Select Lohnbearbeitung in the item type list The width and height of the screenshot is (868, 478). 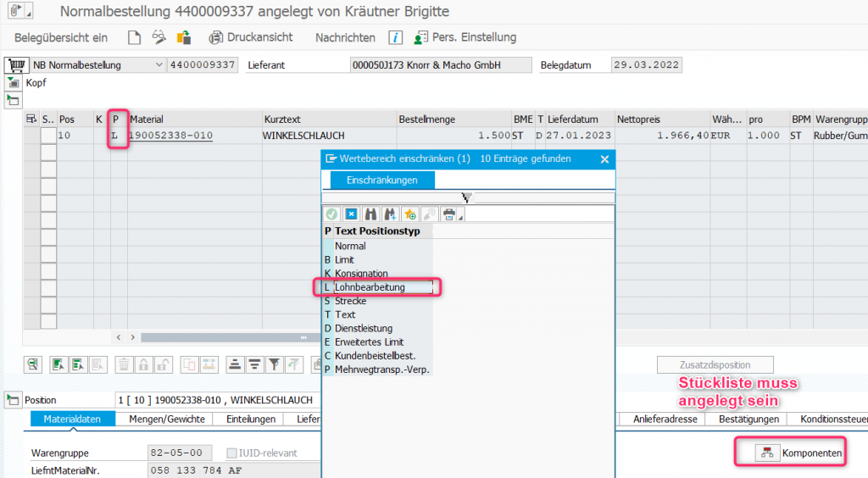click(370, 287)
